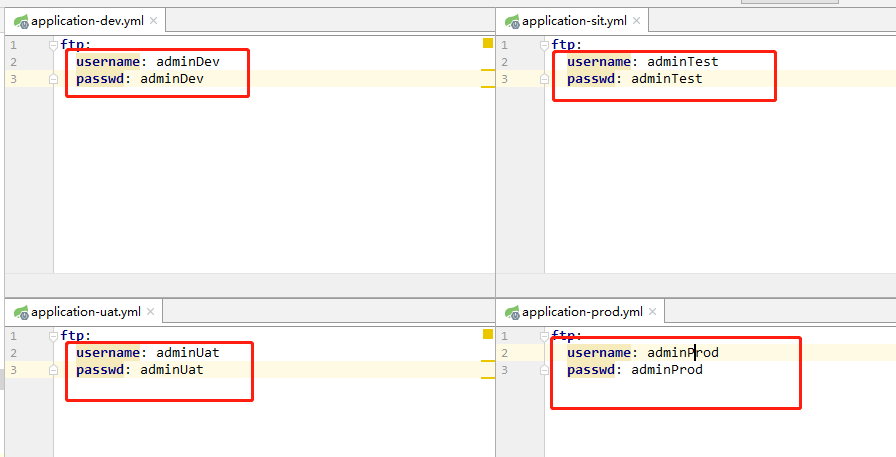
Task: Click line number 1 in application-dev.yml gutter
Action: [13, 45]
